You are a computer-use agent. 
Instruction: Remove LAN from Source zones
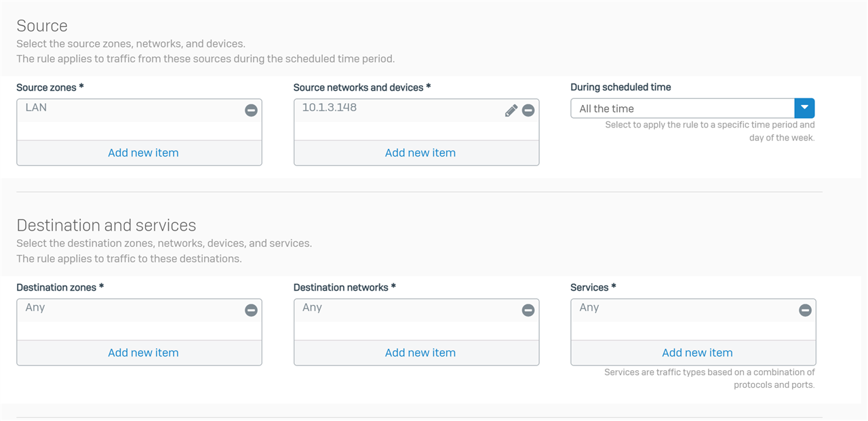tap(251, 110)
